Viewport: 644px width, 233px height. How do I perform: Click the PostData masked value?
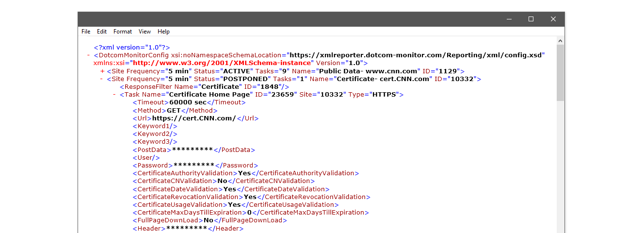(193, 150)
